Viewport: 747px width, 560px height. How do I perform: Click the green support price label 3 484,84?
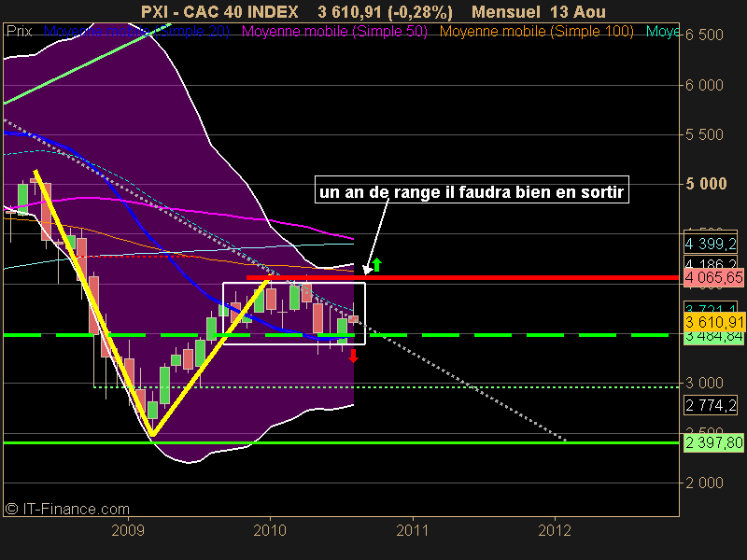(x=713, y=337)
